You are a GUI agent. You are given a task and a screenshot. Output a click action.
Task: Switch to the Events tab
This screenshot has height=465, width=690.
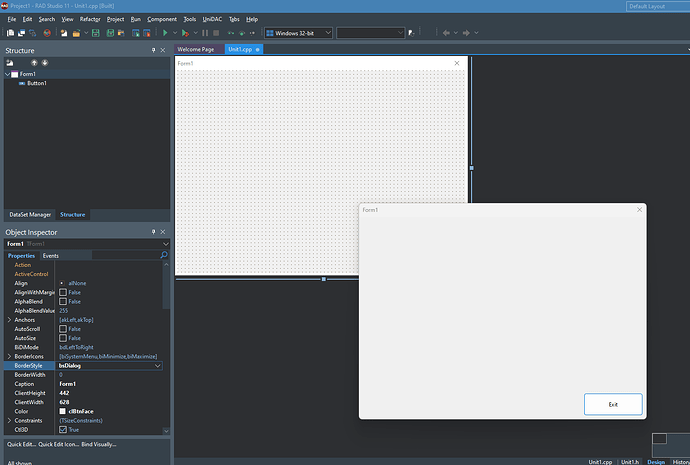pos(51,256)
